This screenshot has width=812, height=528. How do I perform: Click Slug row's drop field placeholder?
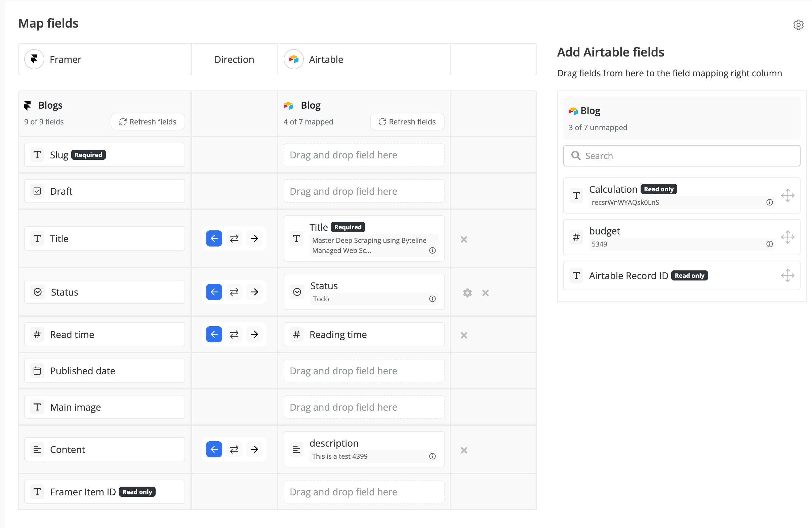364,155
